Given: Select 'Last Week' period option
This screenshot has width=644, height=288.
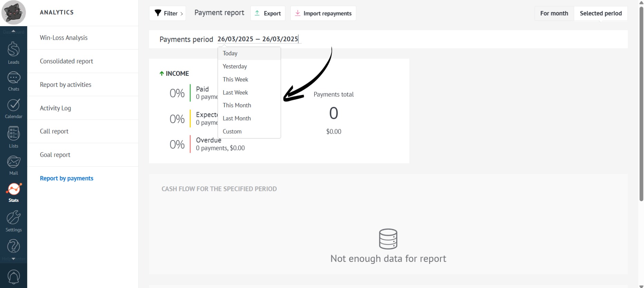Looking at the screenshot, I should pyautogui.click(x=235, y=93).
